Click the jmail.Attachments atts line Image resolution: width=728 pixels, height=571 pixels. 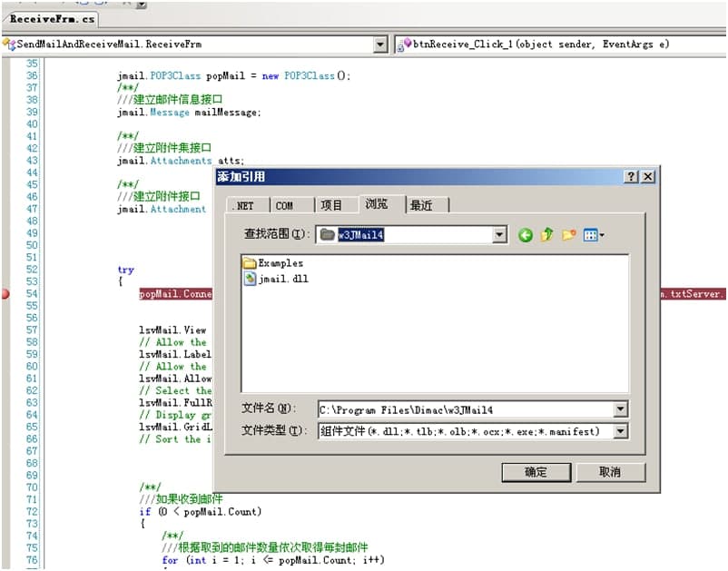(181, 161)
